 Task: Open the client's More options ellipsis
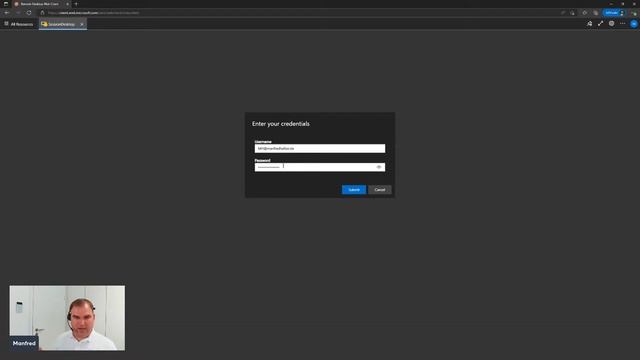pos(622,24)
